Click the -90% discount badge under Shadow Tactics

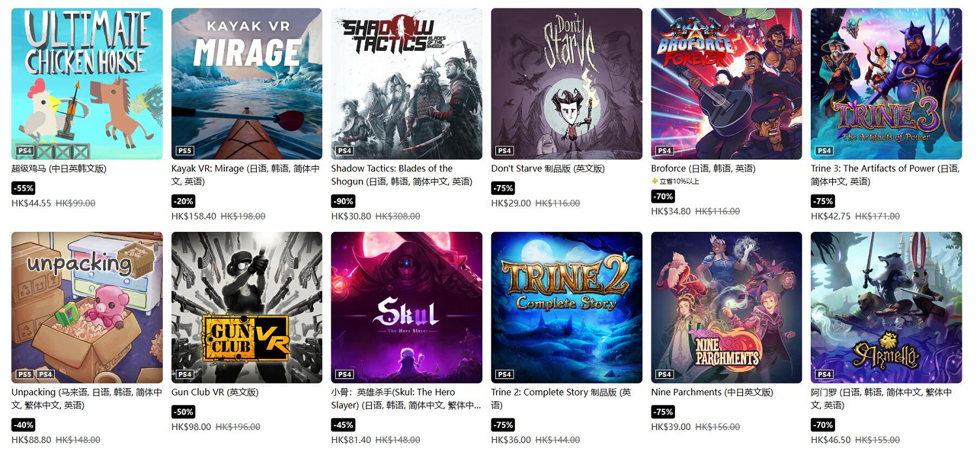click(x=344, y=201)
